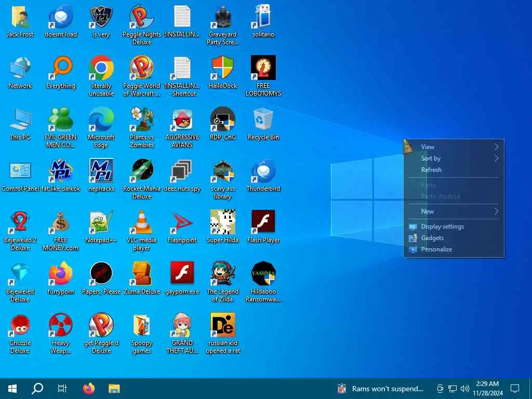Expand the New submenu arrow
This screenshot has width=532, height=399.
(x=496, y=211)
